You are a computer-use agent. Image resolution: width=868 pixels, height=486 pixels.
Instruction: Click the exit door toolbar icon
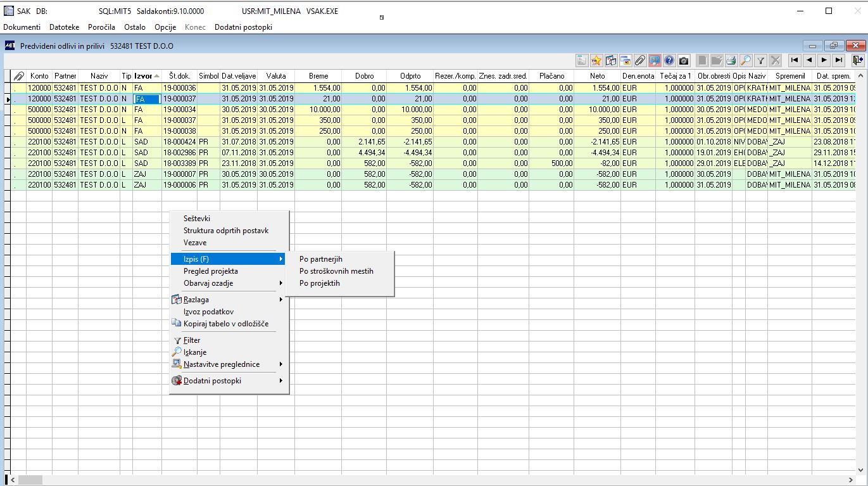[x=857, y=60]
